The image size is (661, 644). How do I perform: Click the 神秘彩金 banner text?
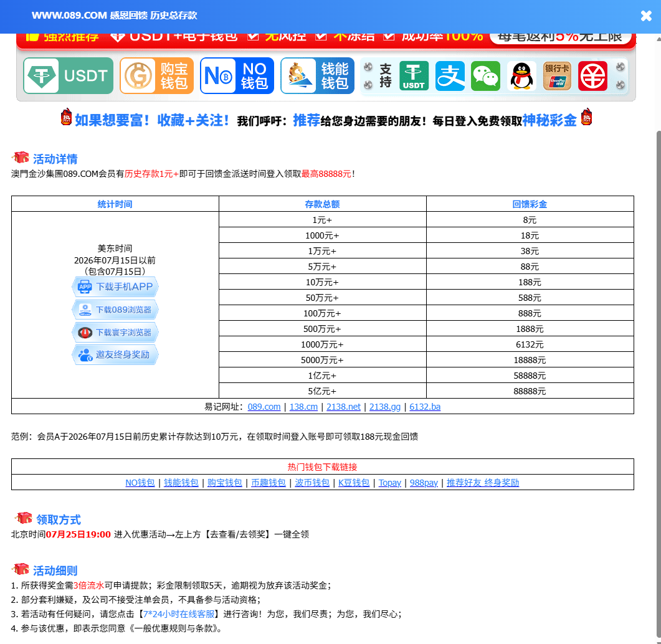point(549,120)
